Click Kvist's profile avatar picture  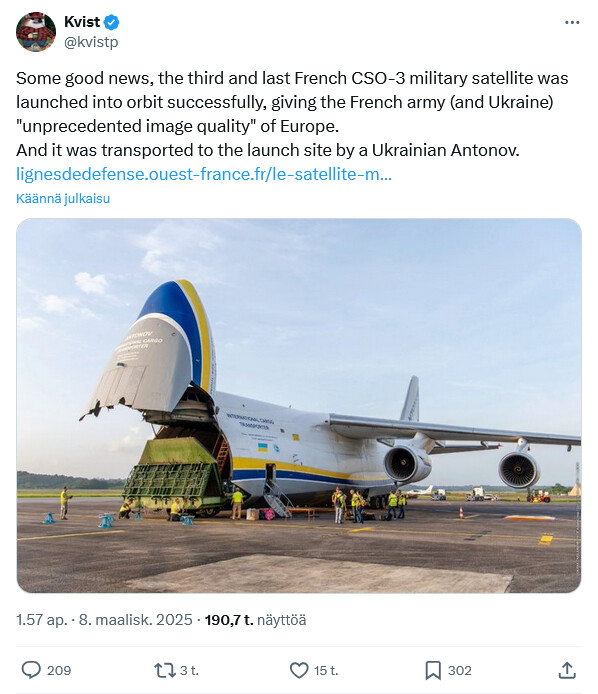(x=36, y=32)
